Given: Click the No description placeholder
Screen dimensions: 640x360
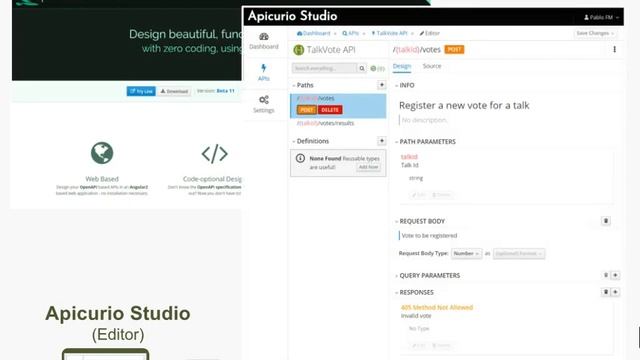Looking at the screenshot, I should [x=424, y=120].
